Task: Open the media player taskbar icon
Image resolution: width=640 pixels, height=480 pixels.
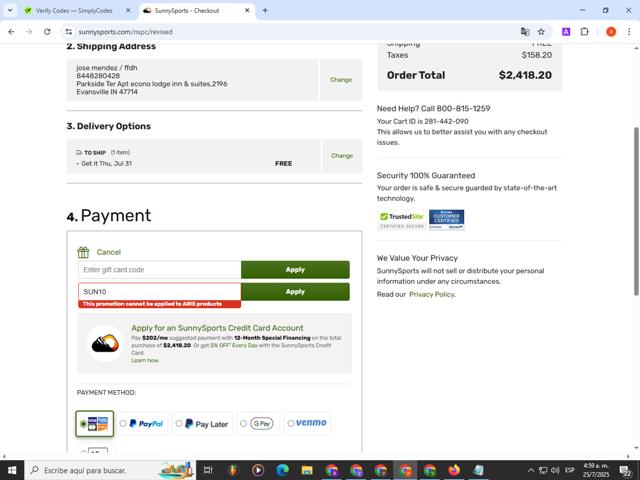Action: 258,470
